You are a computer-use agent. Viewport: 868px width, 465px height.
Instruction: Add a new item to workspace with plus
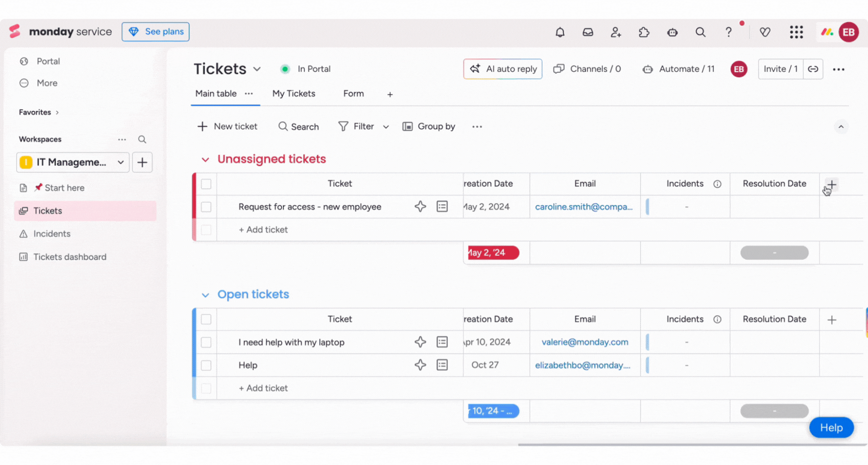(x=142, y=163)
